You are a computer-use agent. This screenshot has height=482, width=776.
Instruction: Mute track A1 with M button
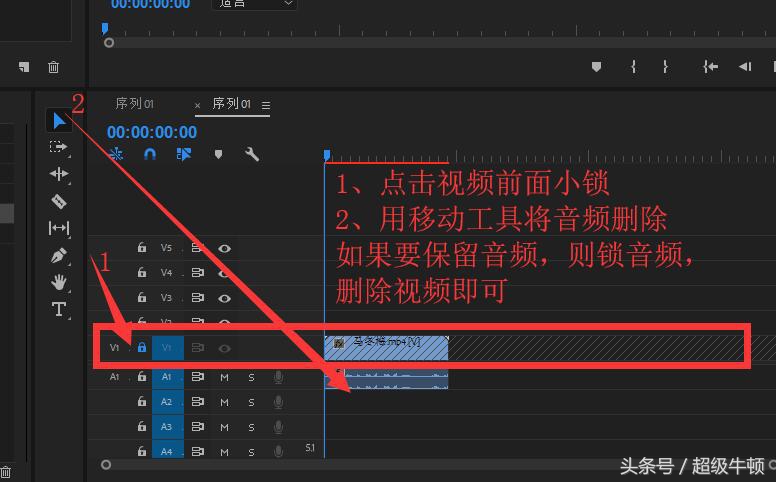pyautogui.click(x=224, y=378)
